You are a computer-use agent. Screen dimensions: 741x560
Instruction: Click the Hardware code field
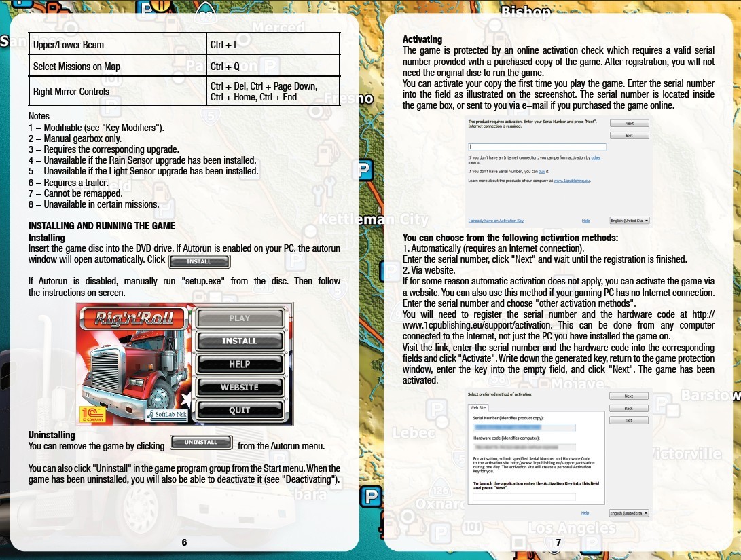coord(524,447)
